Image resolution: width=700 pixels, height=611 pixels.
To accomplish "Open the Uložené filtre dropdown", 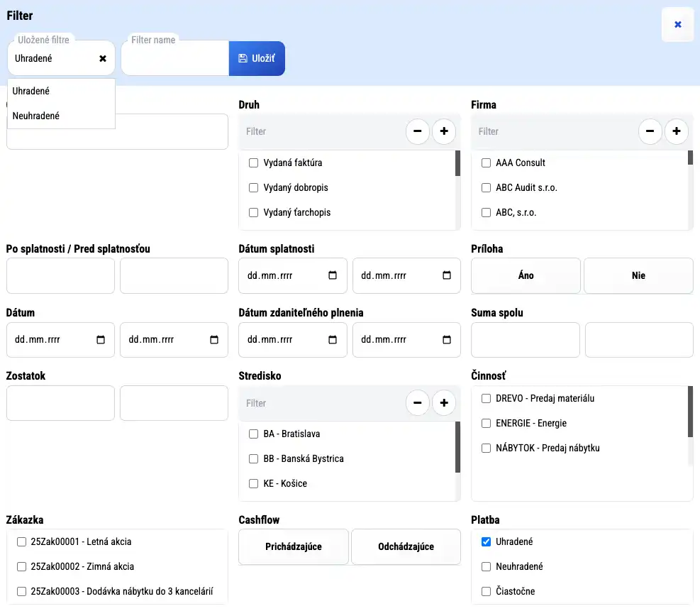I will click(x=53, y=59).
